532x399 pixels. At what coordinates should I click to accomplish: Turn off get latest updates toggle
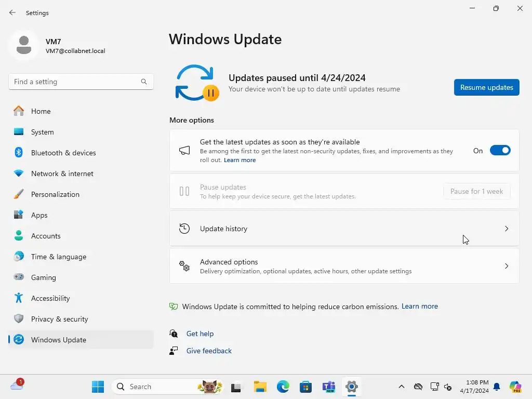[500, 150]
